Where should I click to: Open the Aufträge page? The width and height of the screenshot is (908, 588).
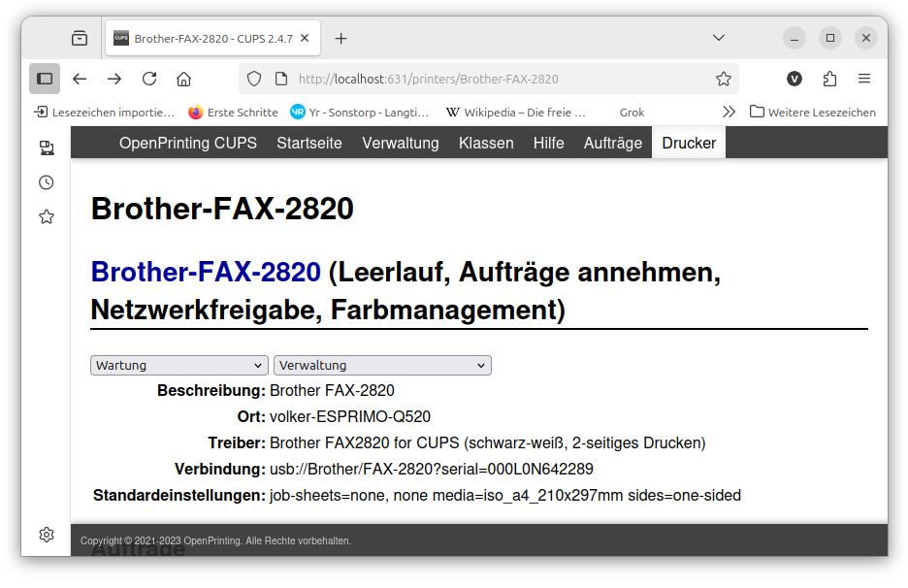[x=613, y=143]
